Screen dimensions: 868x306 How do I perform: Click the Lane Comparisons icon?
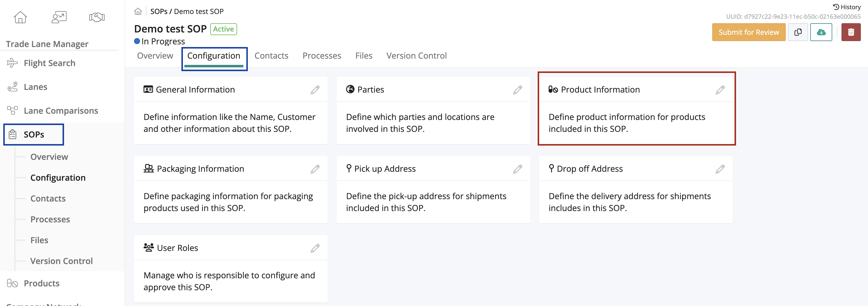tap(13, 110)
